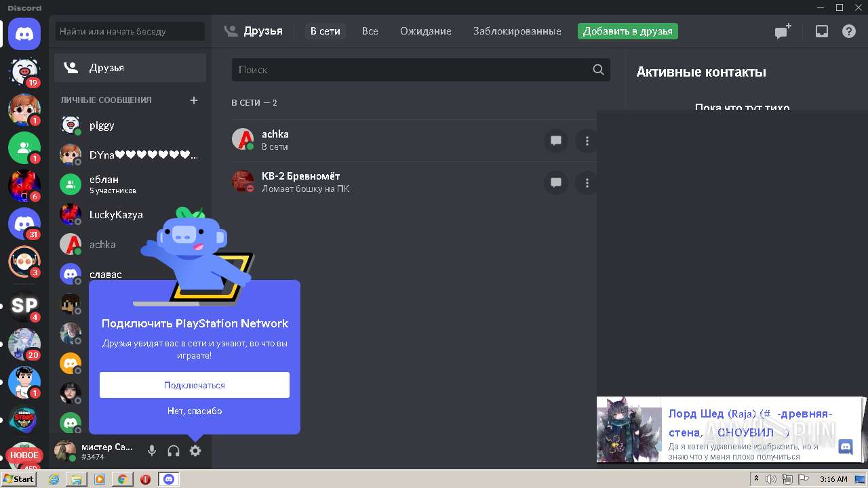The image size is (868, 488).
Task: Open the server icon with 31 notifications
Action: point(24,224)
